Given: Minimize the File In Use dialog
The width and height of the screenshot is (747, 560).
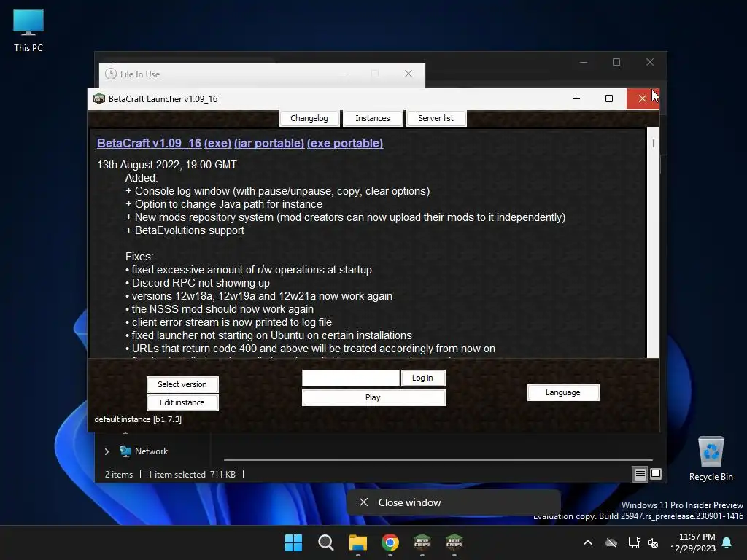Looking at the screenshot, I should click(x=342, y=74).
